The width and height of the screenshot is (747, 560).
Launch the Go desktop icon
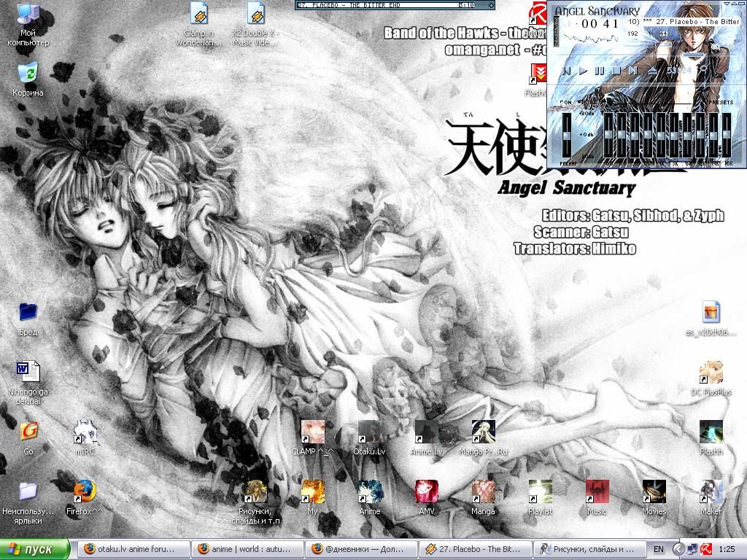point(28,438)
